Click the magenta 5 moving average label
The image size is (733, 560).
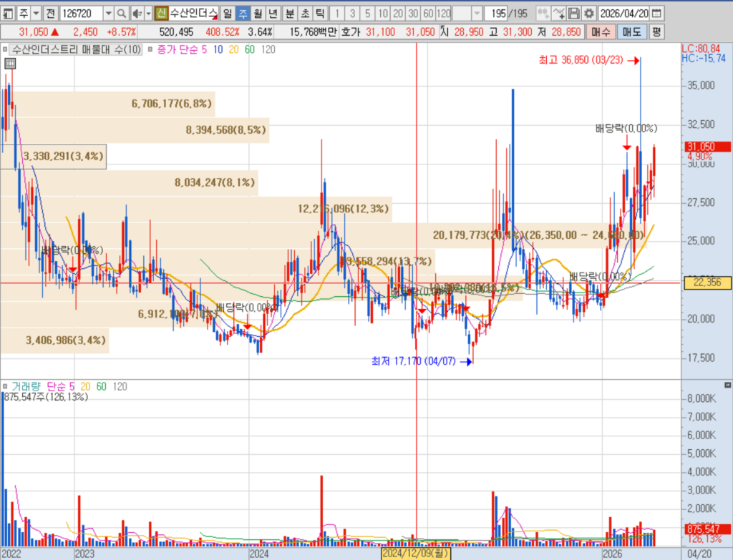[204, 49]
